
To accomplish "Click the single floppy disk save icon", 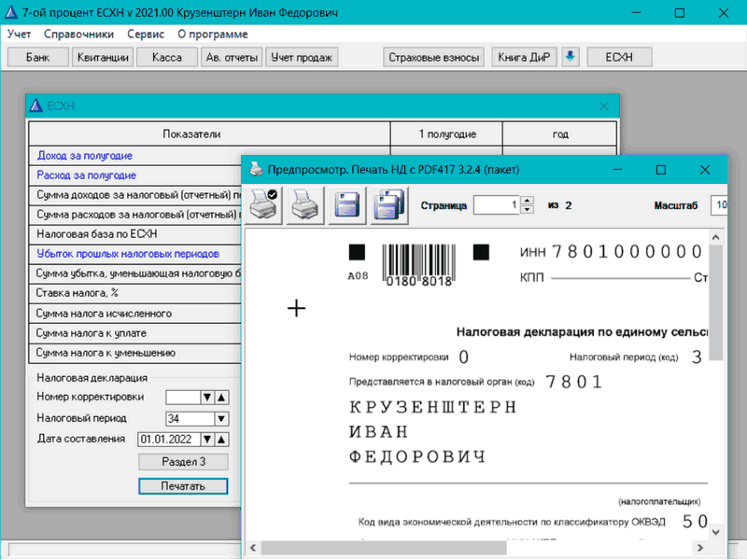I will coord(346,203).
